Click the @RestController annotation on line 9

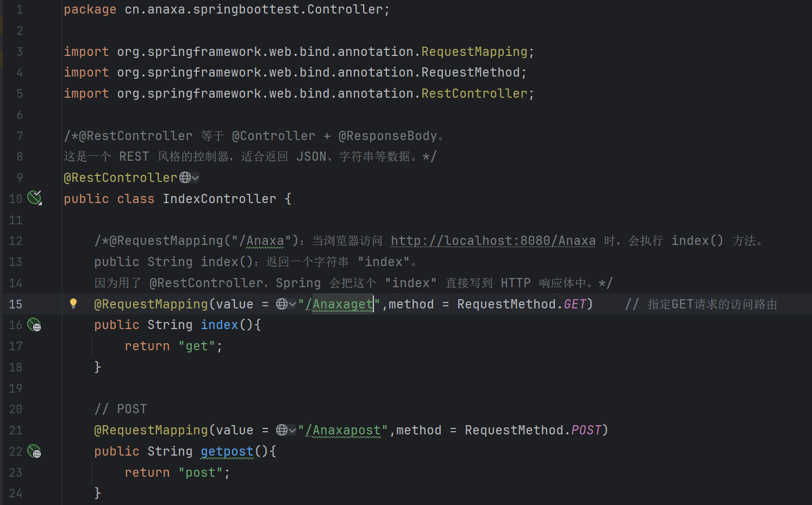point(121,178)
